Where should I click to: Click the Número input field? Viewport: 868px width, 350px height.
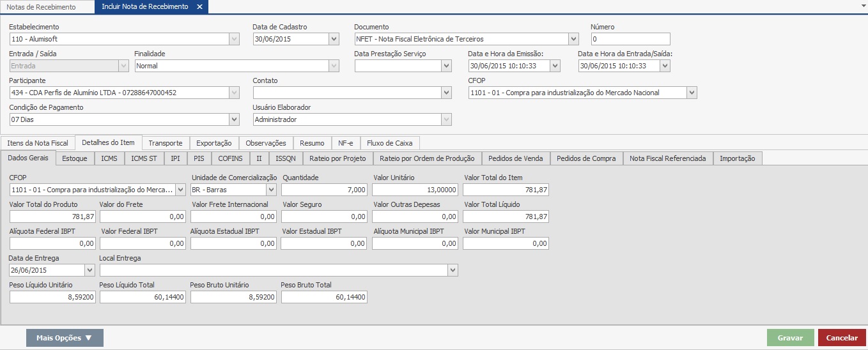pos(630,39)
